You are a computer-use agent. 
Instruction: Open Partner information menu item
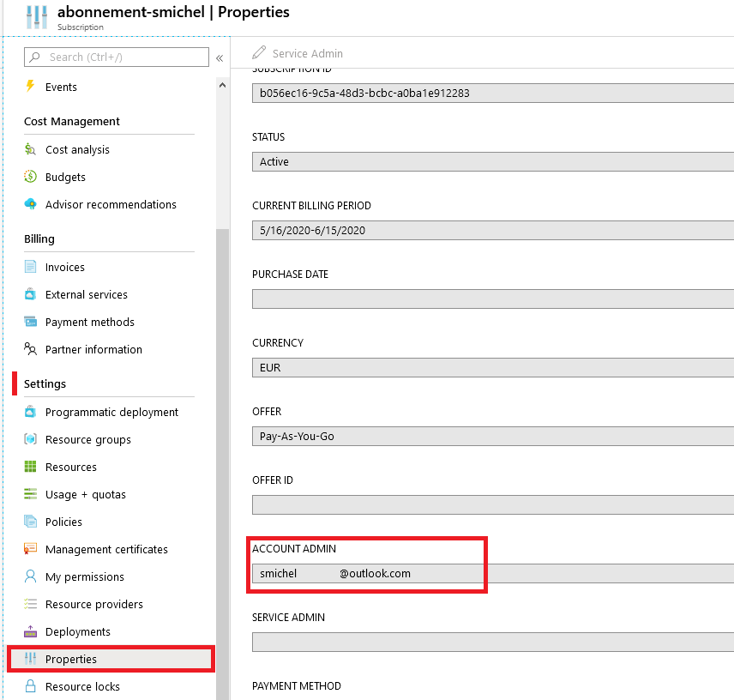point(93,349)
